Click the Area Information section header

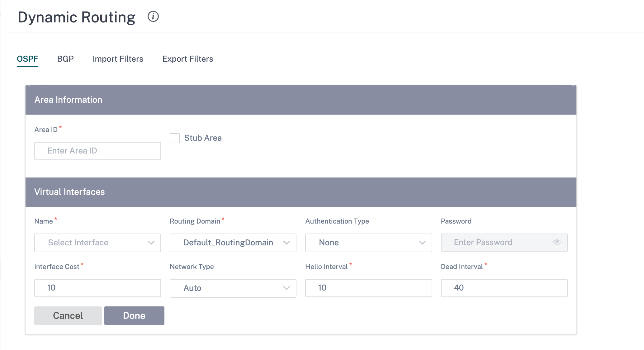tap(301, 100)
